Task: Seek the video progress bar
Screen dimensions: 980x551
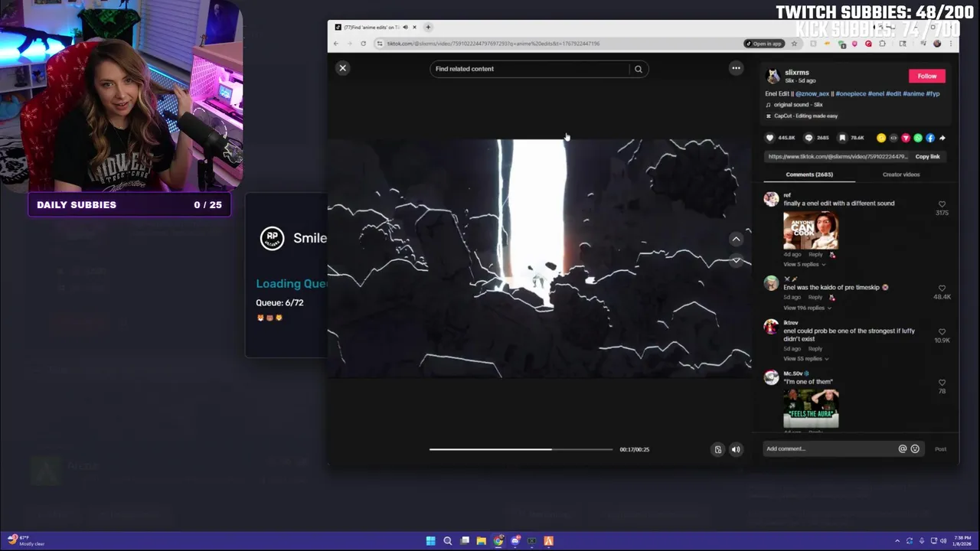Action: (521, 449)
